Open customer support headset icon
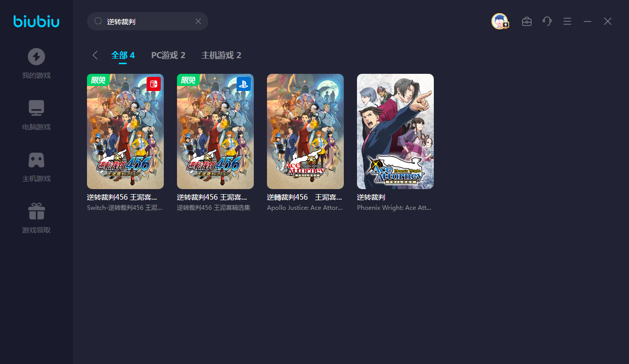 (x=547, y=21)
